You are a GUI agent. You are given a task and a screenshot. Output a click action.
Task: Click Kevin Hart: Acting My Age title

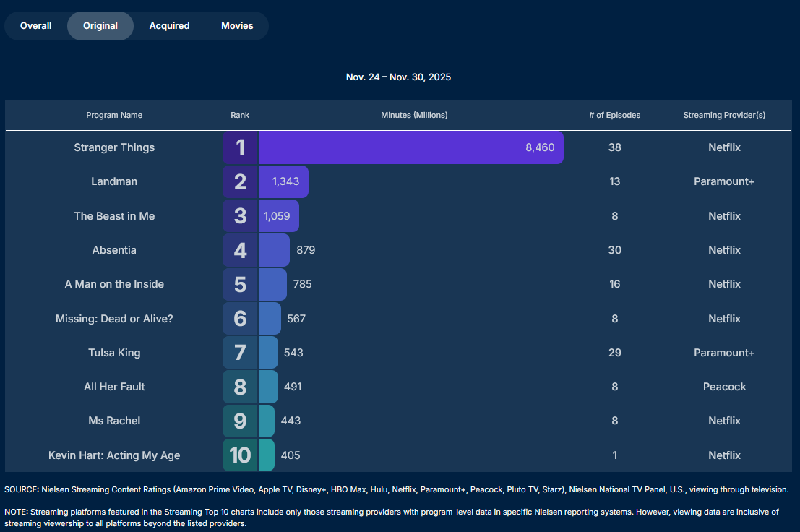[x=114, y=455]
